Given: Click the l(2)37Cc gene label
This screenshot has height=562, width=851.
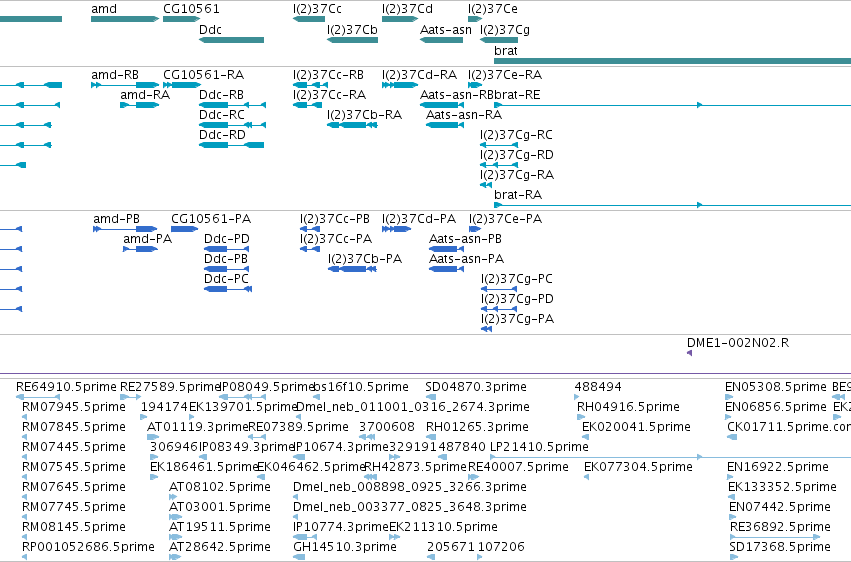Looking at the screenshot, I should pos(317,9).
